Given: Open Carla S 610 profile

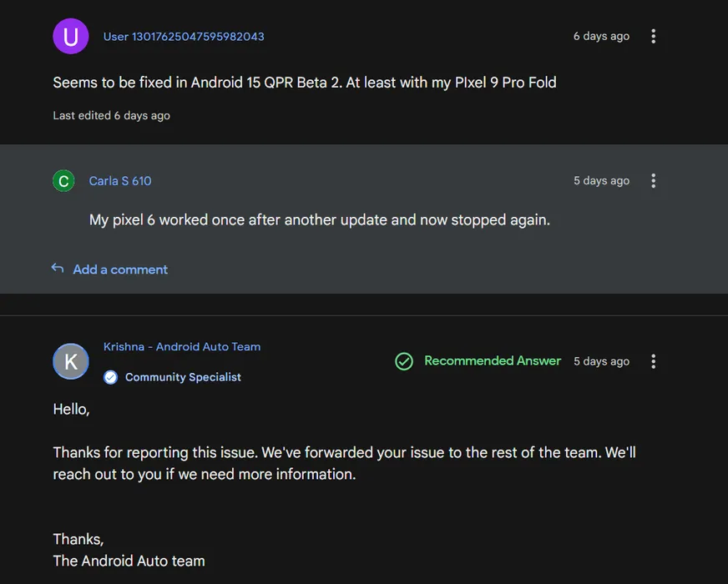Looking at the screenshot, I should [x=120, y=181].
